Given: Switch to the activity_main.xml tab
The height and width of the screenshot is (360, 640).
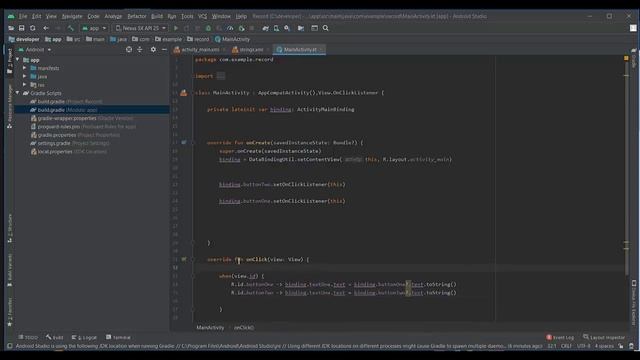Looking at the screenshot, I should 199,50.
